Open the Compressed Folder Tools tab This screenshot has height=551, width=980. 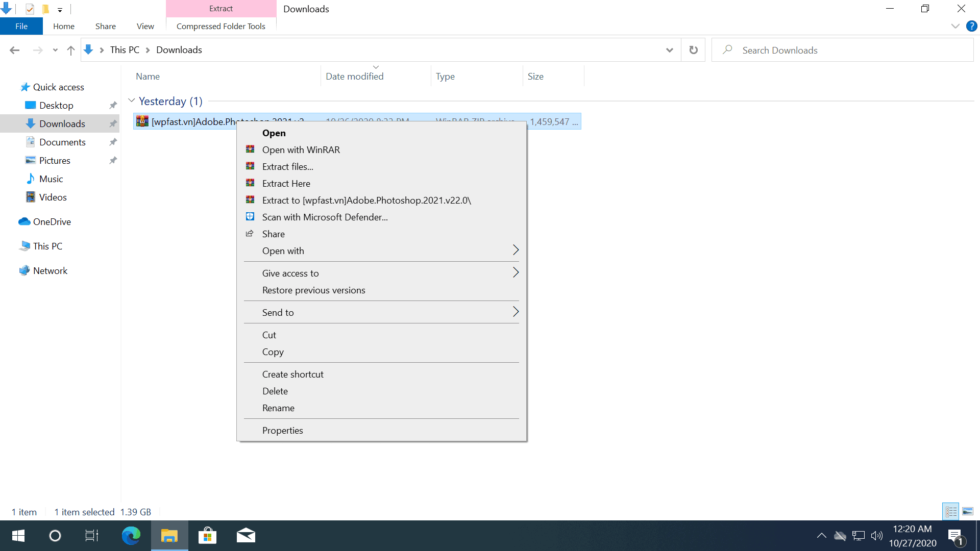point(221,26)
